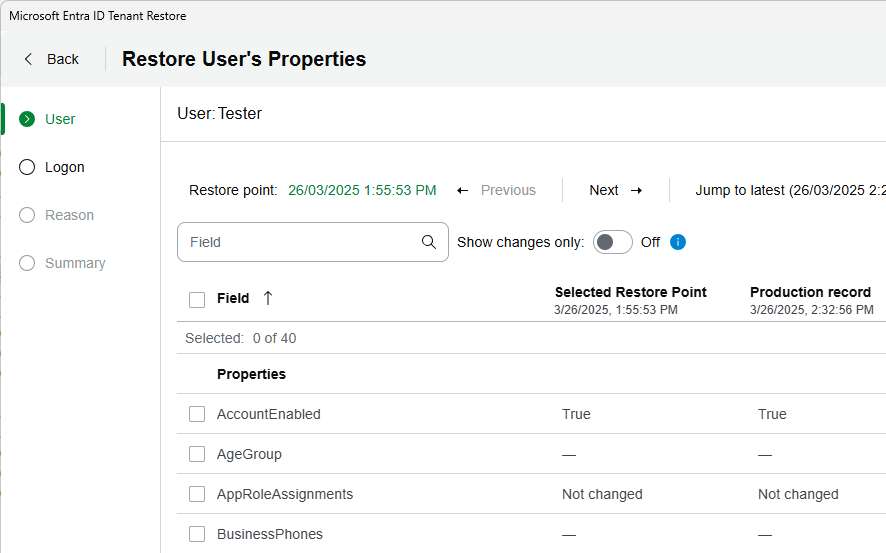Click the Microsoft Entra ID Tenant Restore title

[x=98, y=16]
